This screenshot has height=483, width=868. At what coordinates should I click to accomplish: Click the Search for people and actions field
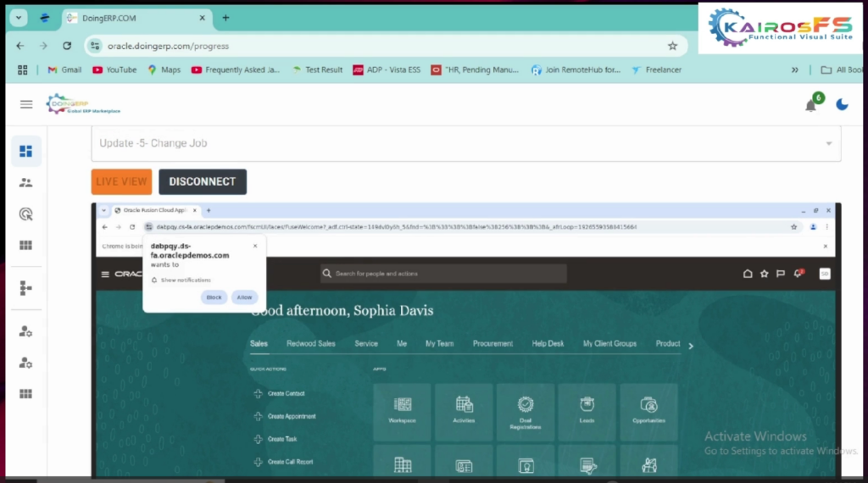pyautogui.click(x=442, y=274)
